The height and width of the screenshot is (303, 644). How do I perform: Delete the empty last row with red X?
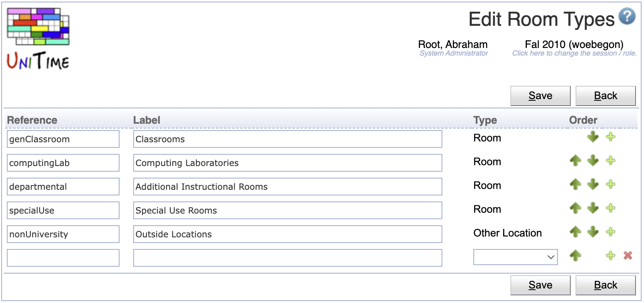[628, 255]
